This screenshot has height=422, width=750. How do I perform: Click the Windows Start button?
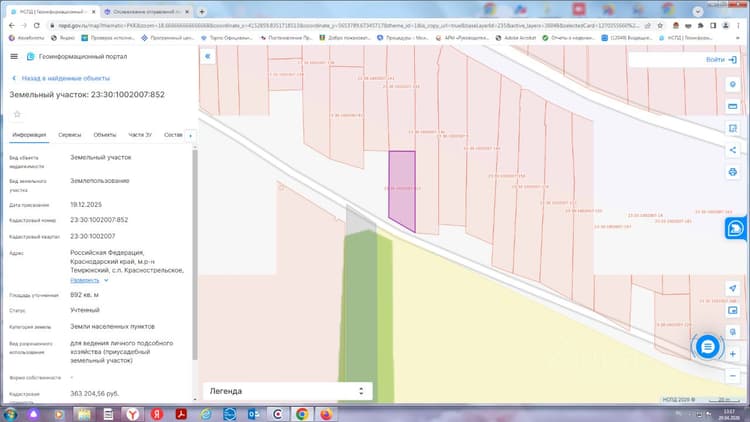coord(10,414)
